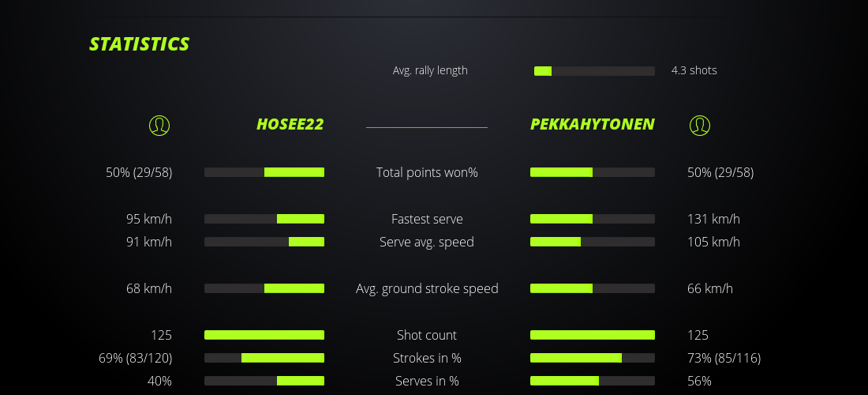Open the PEKKAHYTONEN player name
This screenshot has height=395, width=868.
[592, 124]
